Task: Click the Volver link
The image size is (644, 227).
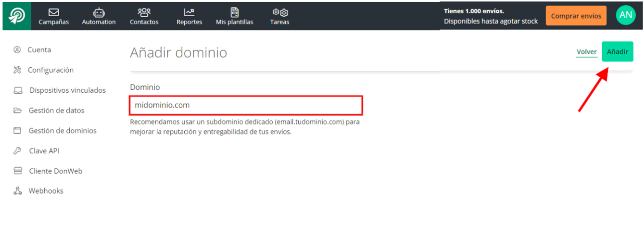Action: pos(587,52)
